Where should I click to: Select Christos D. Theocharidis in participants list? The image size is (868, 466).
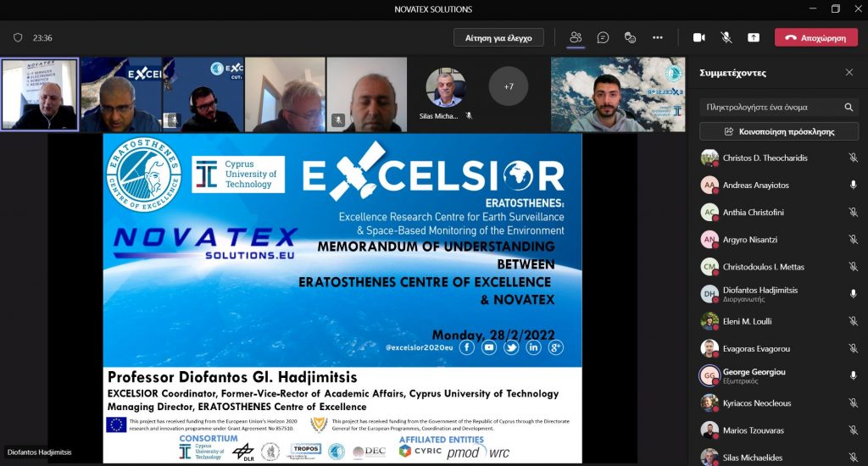point(779,158)
